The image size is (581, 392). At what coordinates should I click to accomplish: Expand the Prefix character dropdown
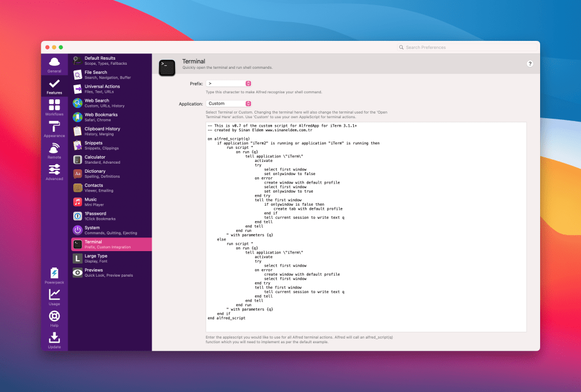click(229, 84)
